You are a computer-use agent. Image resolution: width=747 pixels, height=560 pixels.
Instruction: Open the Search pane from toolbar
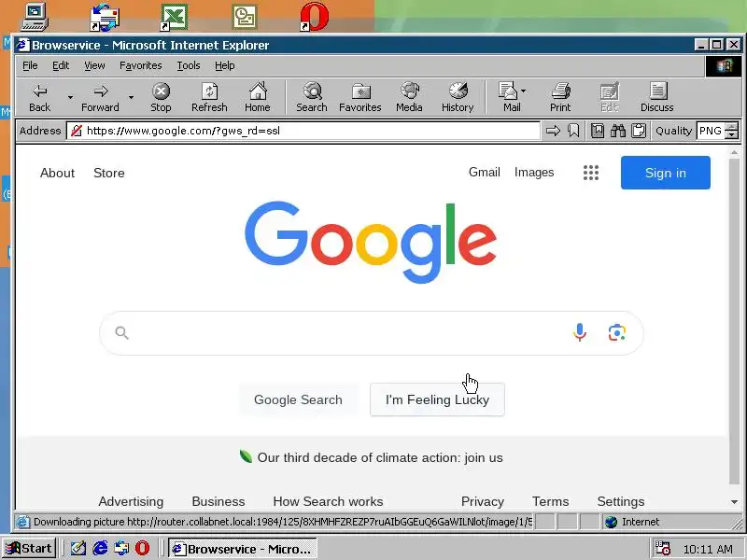312,98
